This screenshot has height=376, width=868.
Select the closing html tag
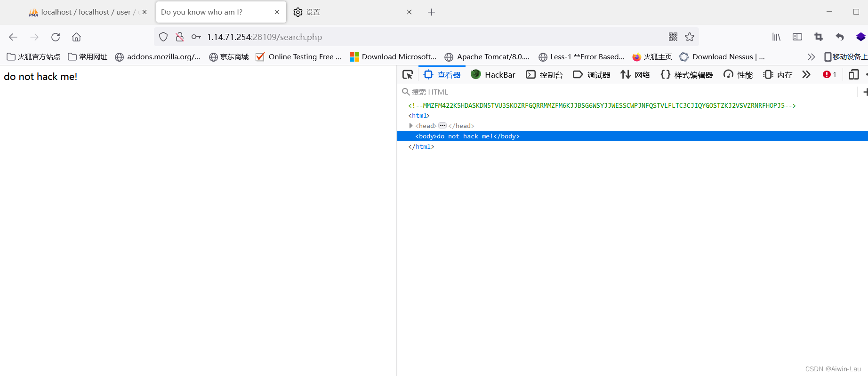coord(421,146)
